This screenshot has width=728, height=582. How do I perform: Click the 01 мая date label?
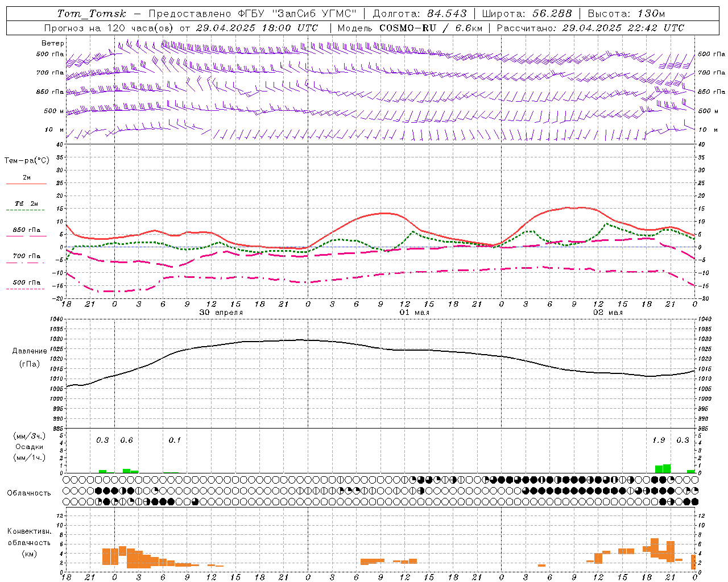415,313
